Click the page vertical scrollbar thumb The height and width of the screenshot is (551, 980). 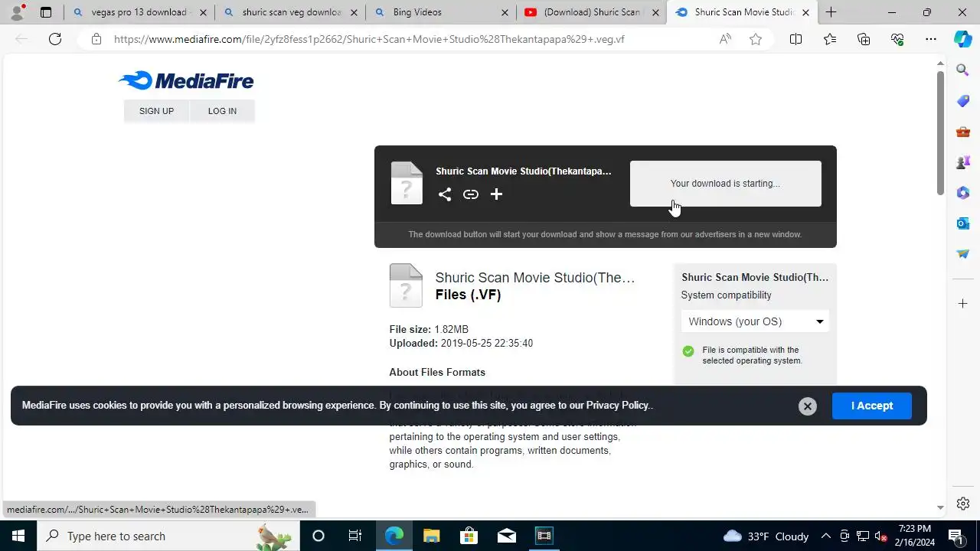[940, 134]
